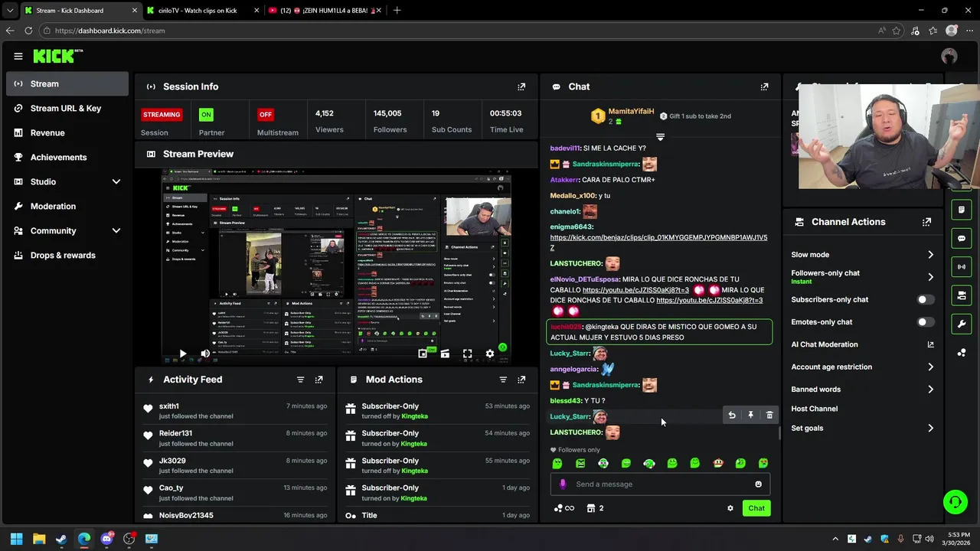The width and height of the screenshot is (980, 551).
Task: Open the emoji picker in message box
Action: coord(758,484)
